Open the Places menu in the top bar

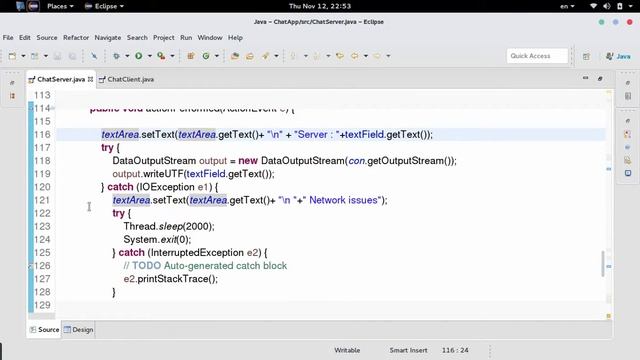pyautogui.click(x=60, y=6)
